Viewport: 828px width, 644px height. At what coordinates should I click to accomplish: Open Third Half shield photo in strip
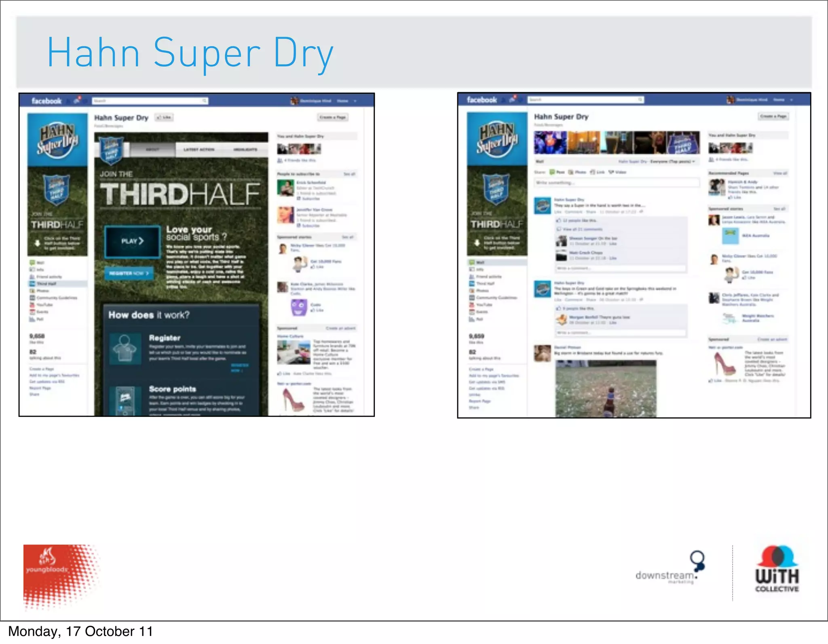pyautogui.click(x=683, y=143)
